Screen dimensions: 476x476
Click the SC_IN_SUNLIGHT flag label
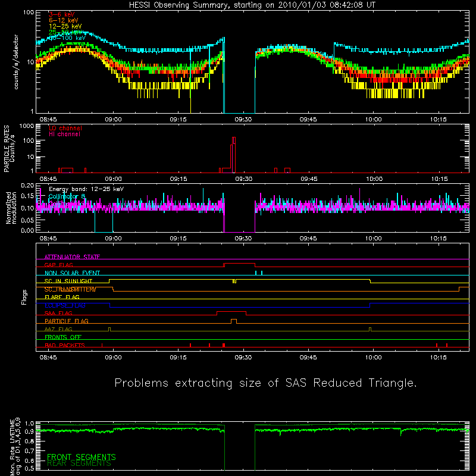coord(68,281)
